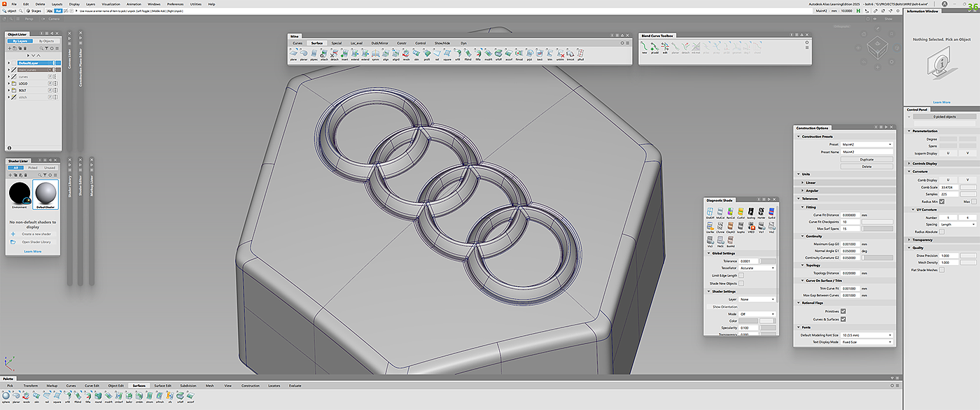Open the Construction Options Preset dropdown
Viewport: 980px width, 410px height.
coord(867,144)
